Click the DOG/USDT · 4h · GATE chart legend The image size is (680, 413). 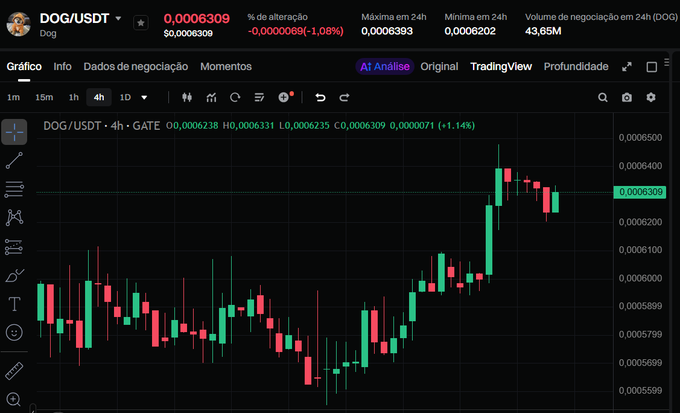(x=101, y=126)
